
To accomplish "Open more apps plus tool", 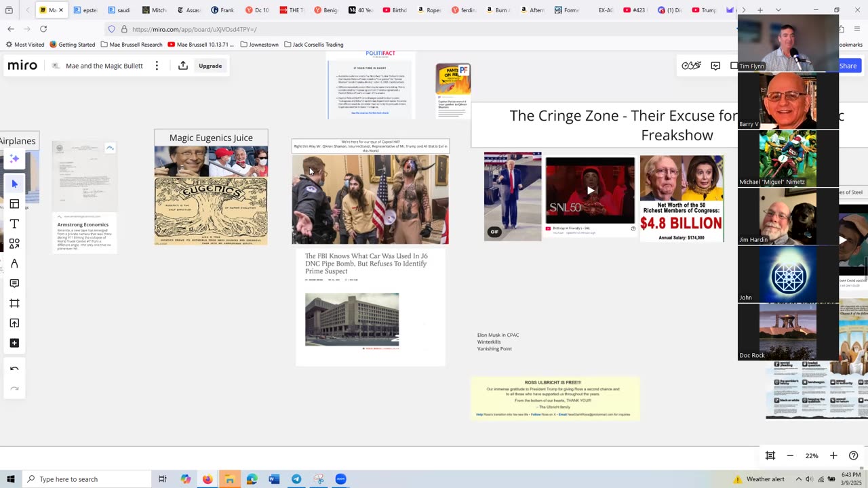I will 14,343.
